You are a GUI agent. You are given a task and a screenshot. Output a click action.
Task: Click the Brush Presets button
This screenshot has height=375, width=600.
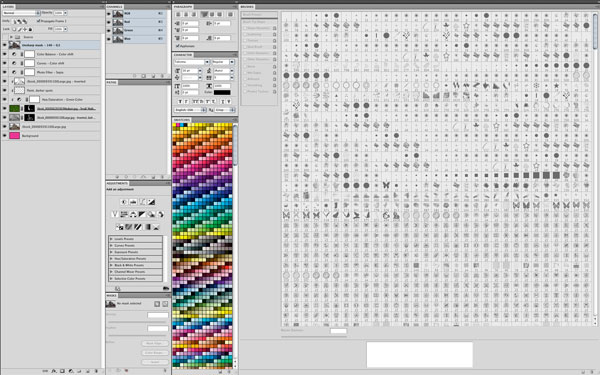click(259, 15)
